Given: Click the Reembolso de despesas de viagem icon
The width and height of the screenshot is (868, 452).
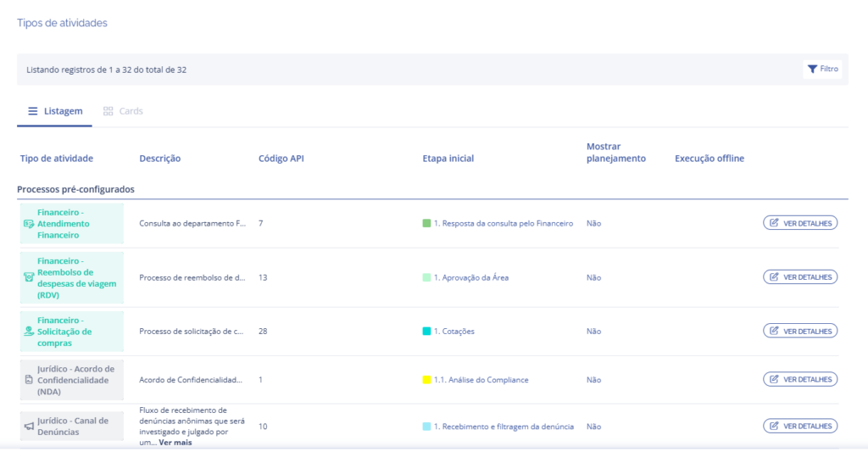Looking at the screenshot, I should point(28,276).
